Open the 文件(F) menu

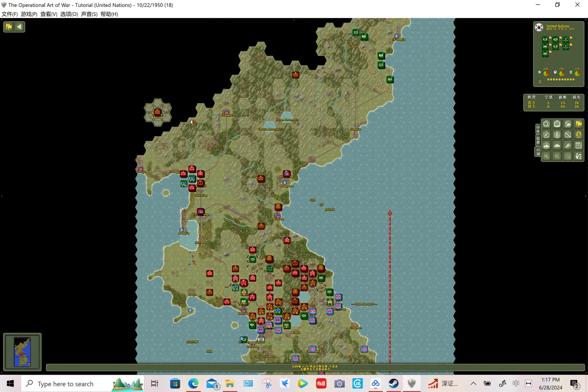9,14
